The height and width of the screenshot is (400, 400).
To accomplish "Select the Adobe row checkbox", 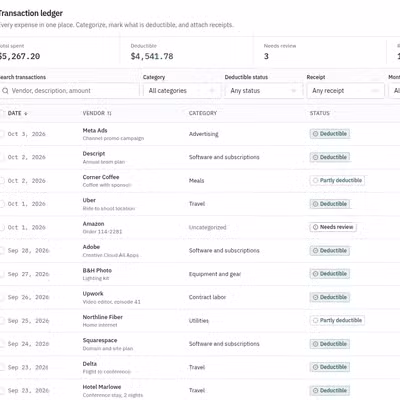I will pyautogui.click(x=1, y=251).
